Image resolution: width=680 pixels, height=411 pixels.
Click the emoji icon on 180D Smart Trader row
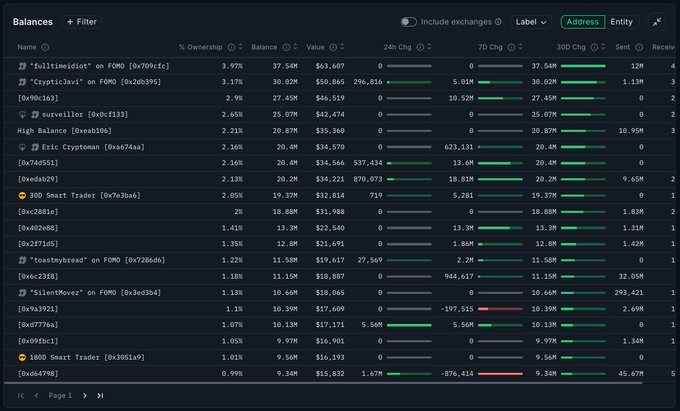pos(22,357)
